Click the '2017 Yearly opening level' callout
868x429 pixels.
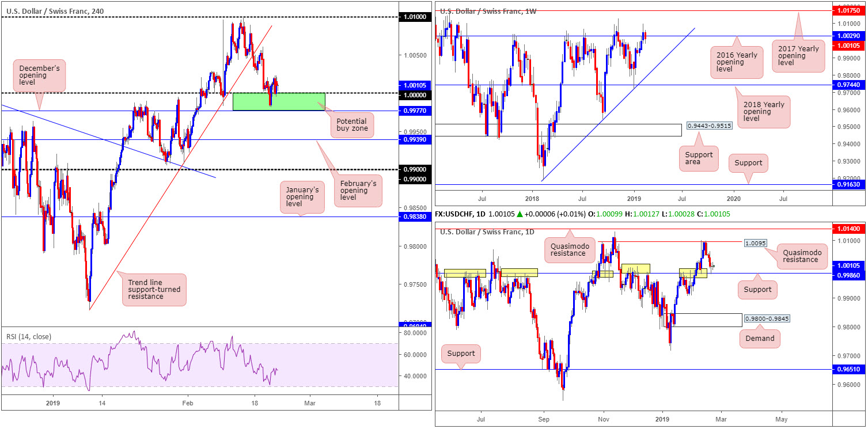click(x=798, y=55)
